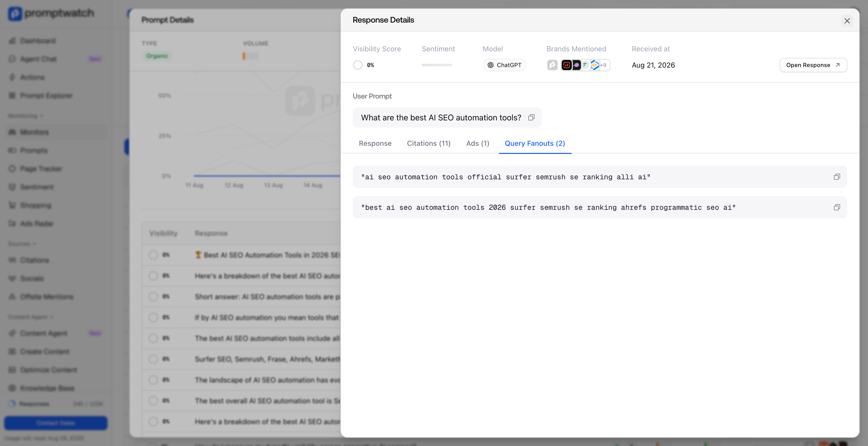Click the Create Content icon in the sidebar

point(12,352)
